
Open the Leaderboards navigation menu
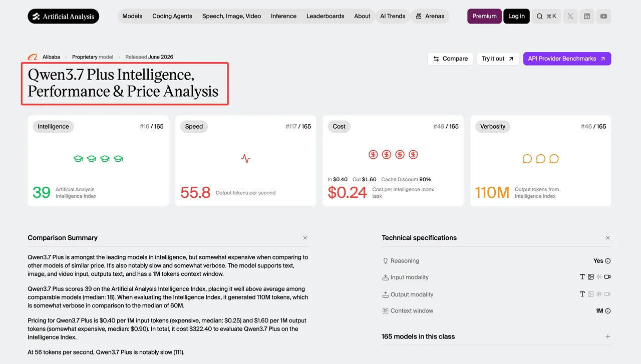[x=326, y=16]
